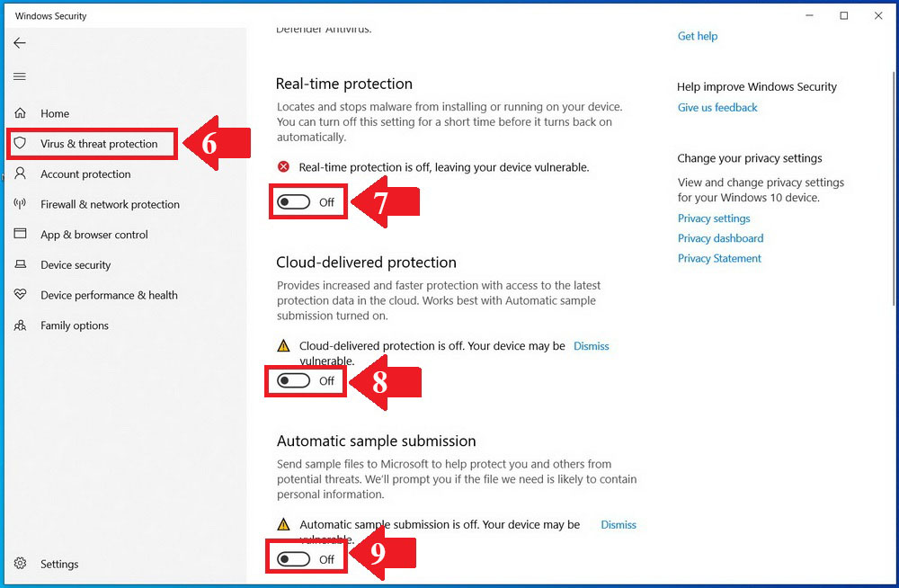Open Device performance & health
Image resolution: width=899 pixels, height=588 pixels.
click(x=109, y=296)
